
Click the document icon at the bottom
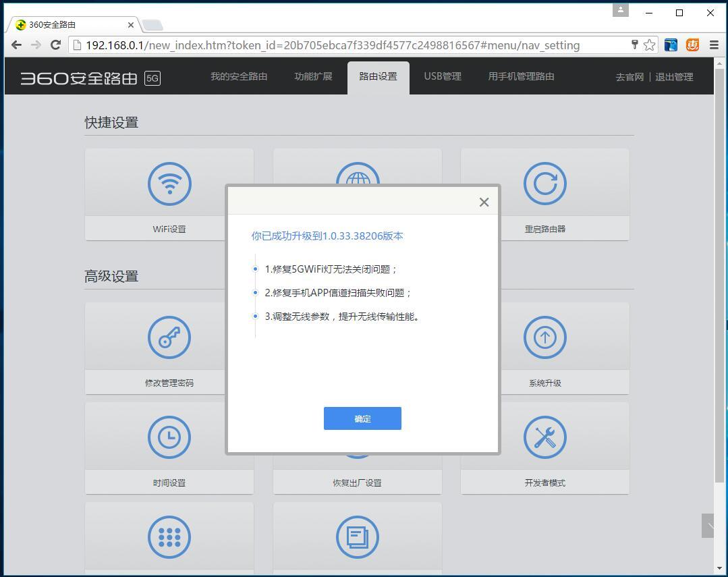pos(357,537)
